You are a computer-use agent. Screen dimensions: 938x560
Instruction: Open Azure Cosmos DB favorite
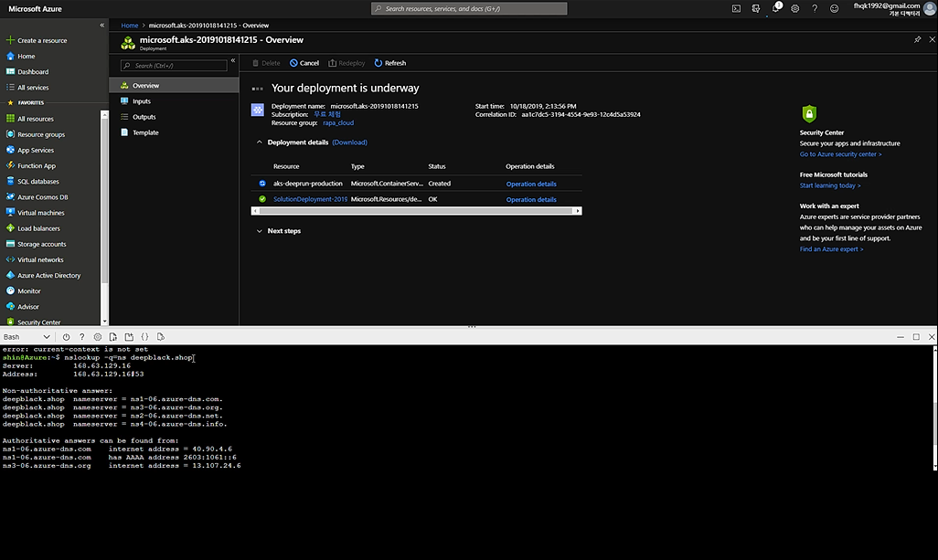[37, 196]
